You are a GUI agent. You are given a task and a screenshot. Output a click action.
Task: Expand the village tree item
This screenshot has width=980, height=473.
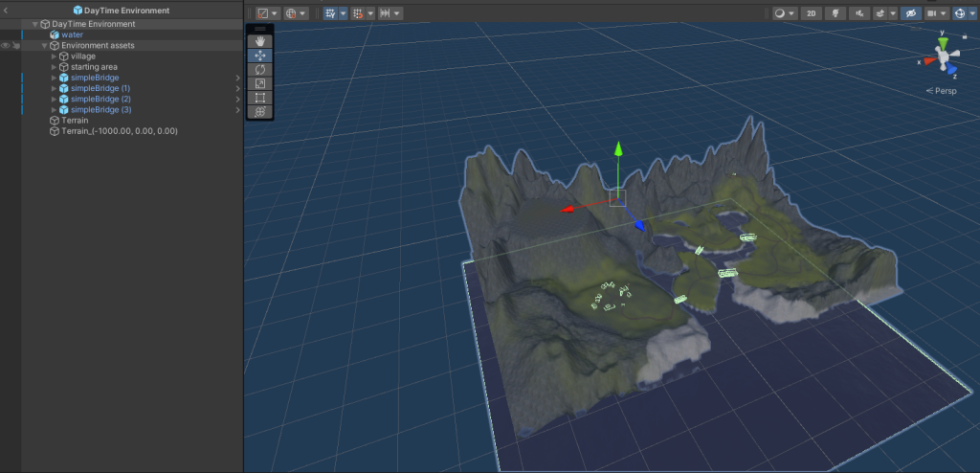point(55,56)
